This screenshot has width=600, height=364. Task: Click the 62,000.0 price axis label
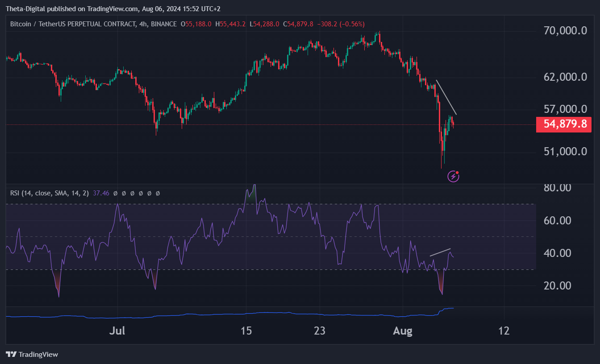(565, 77)
